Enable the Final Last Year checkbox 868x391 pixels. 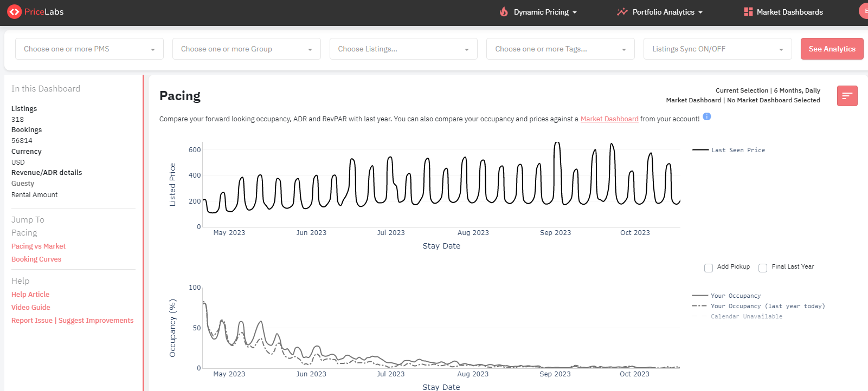tap(763, 268)
